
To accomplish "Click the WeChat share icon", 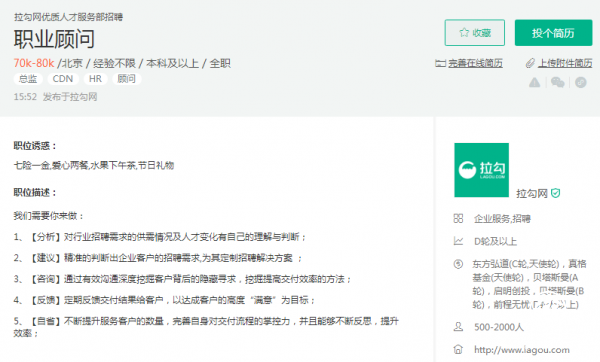I will [x=558, y=82].
